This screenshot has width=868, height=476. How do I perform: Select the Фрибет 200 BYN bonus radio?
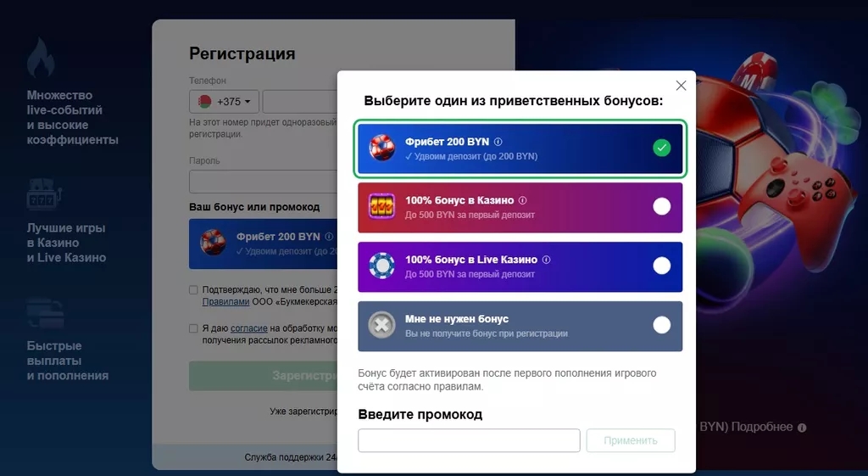(661, 148)
